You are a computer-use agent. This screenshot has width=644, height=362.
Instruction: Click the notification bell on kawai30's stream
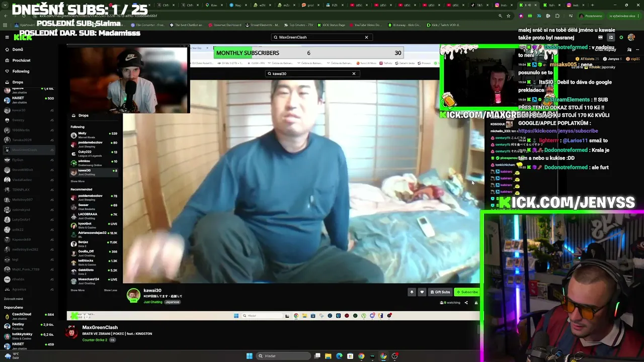[x=412, y=292]
